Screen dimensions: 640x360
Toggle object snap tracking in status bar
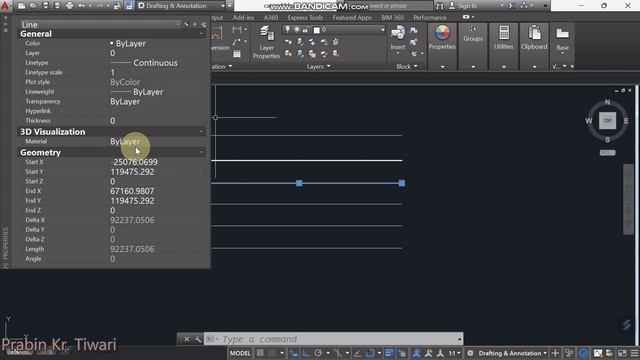(358, 353)
